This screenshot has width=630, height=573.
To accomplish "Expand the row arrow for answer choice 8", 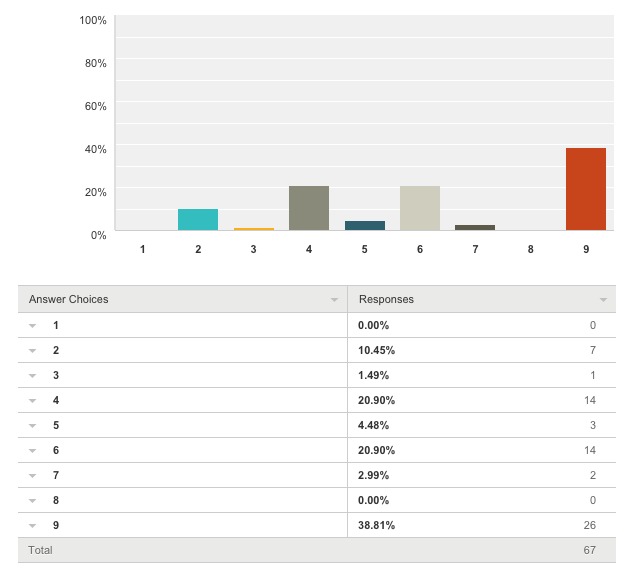I will [32, 501].
